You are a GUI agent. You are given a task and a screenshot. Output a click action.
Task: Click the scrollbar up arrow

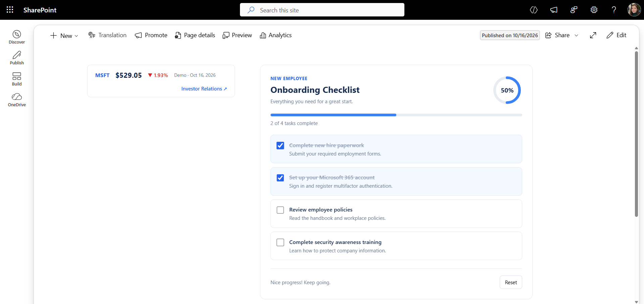point(636,48)
